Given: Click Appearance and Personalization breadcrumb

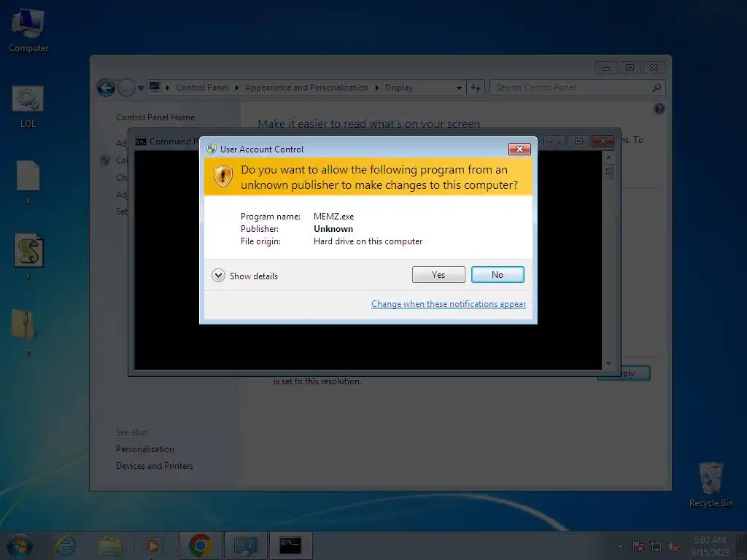Looking at the screenshot, I should click(x=306, y=87).
